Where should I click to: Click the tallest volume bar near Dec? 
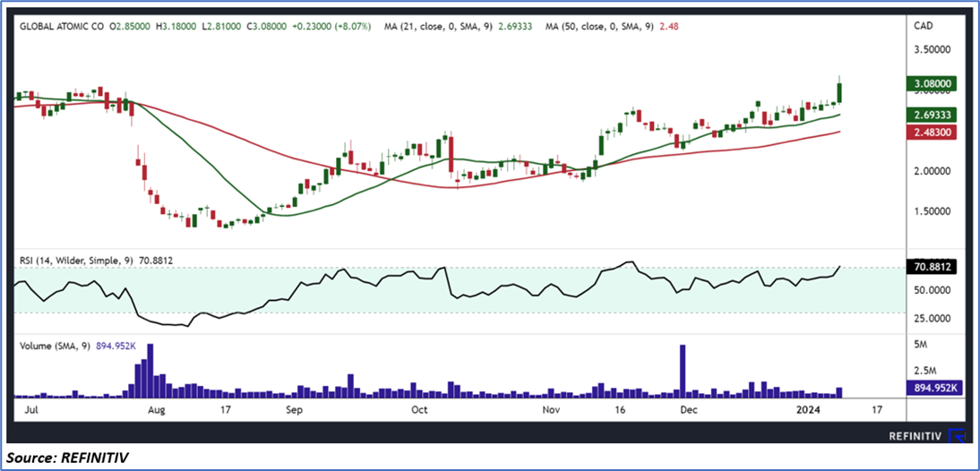pos(683,371)
